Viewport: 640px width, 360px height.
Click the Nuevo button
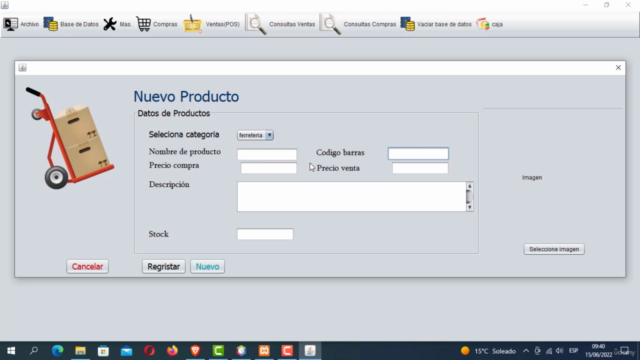click(x=207, y=267)
